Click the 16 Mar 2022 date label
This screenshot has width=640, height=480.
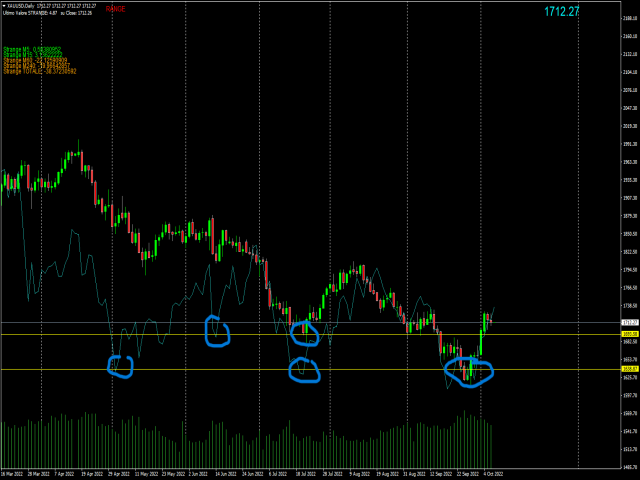click(12, 474)
